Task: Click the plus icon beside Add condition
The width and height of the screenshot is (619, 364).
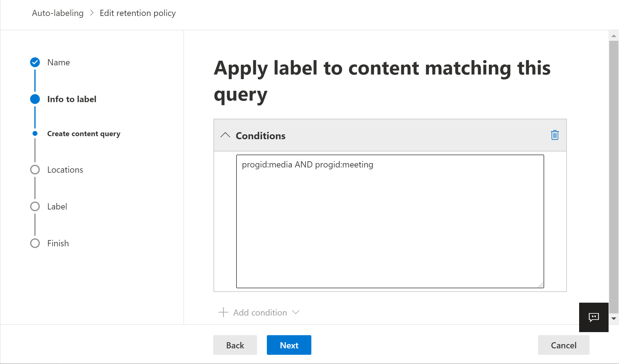Action: click(x=223, y=312)
